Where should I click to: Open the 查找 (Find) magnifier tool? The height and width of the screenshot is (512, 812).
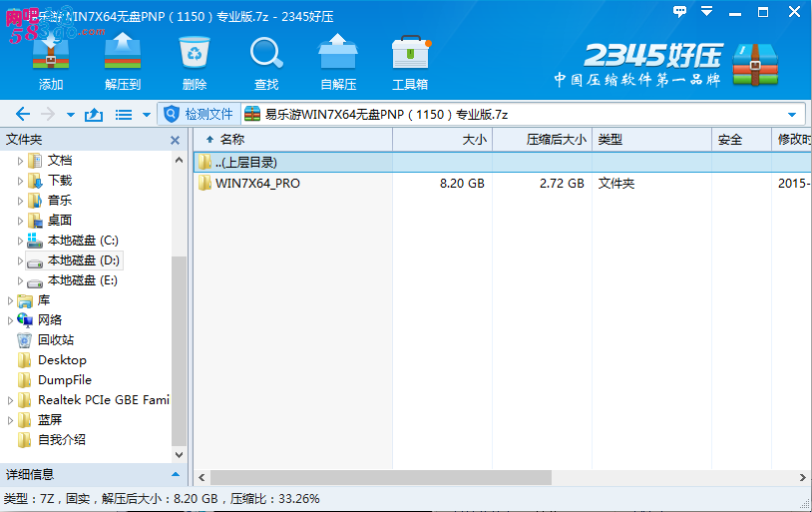click(x=266, y=52)
